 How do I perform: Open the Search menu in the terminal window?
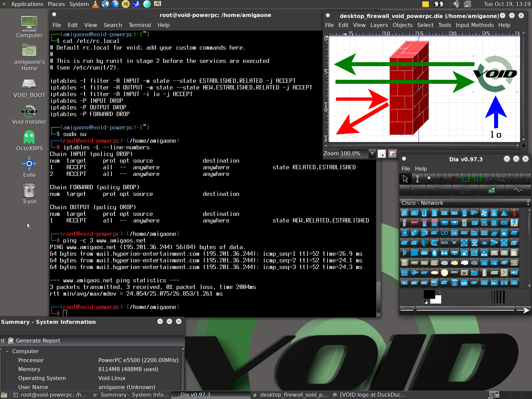coord(113,25)
